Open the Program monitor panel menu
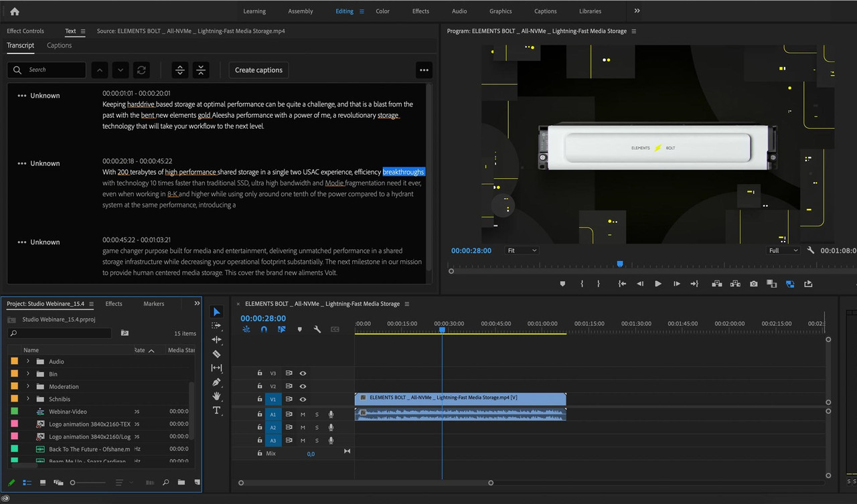Screen dimensions: 857x504 634,31
